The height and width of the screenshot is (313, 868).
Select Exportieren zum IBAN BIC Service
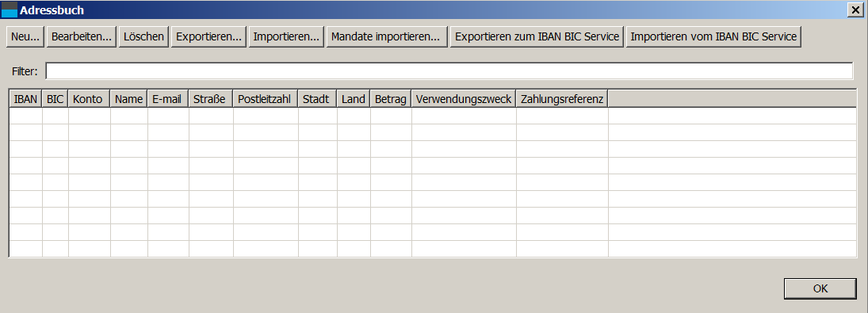(x=537, y=36)
